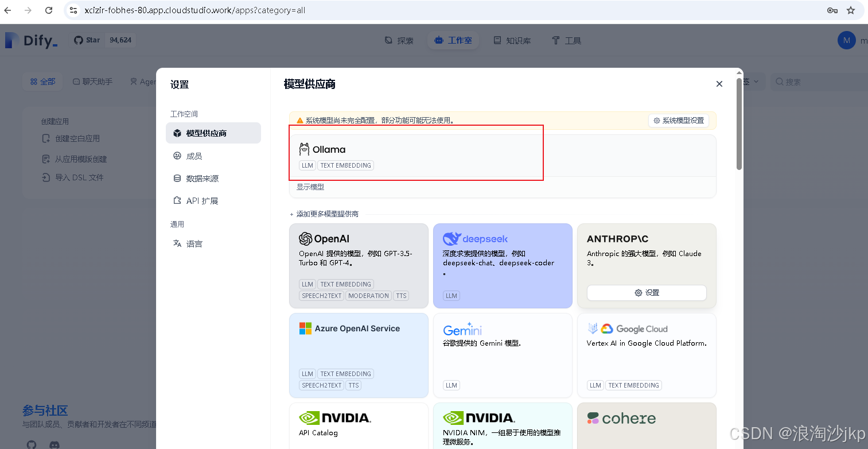Open 语言 settings section

[213, 243]
